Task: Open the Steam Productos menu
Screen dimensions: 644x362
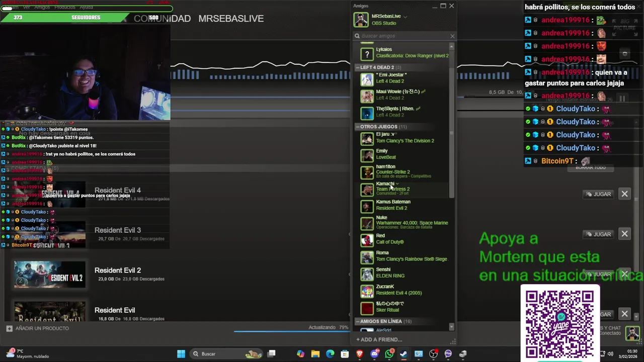Action: (64, 8)
